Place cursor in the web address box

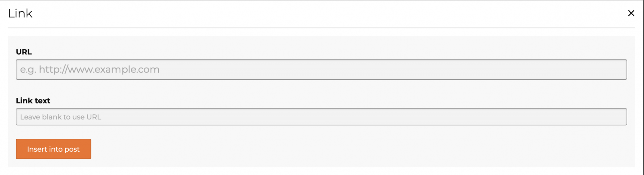tap(321, 70)
